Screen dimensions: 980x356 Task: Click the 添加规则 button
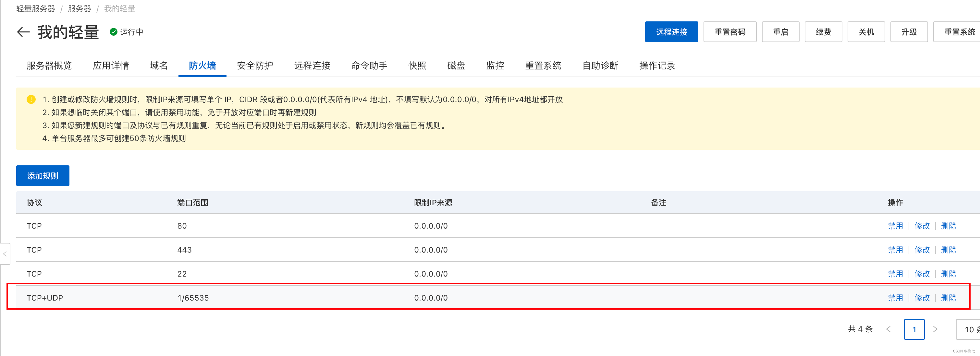[43, 176]
